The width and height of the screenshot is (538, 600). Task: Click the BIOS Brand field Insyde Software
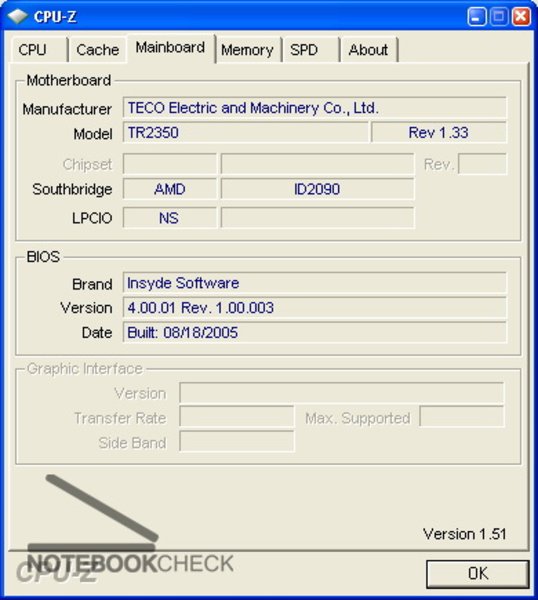[315, 283]
